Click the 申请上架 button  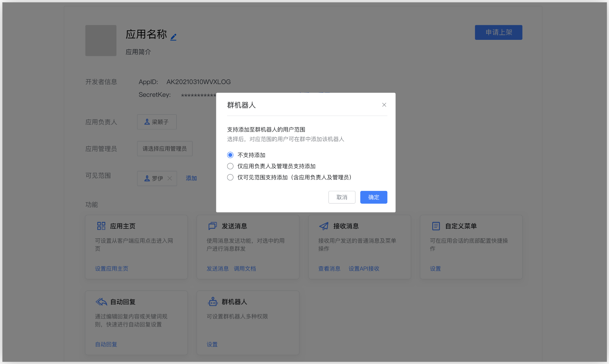pos(498,32)
